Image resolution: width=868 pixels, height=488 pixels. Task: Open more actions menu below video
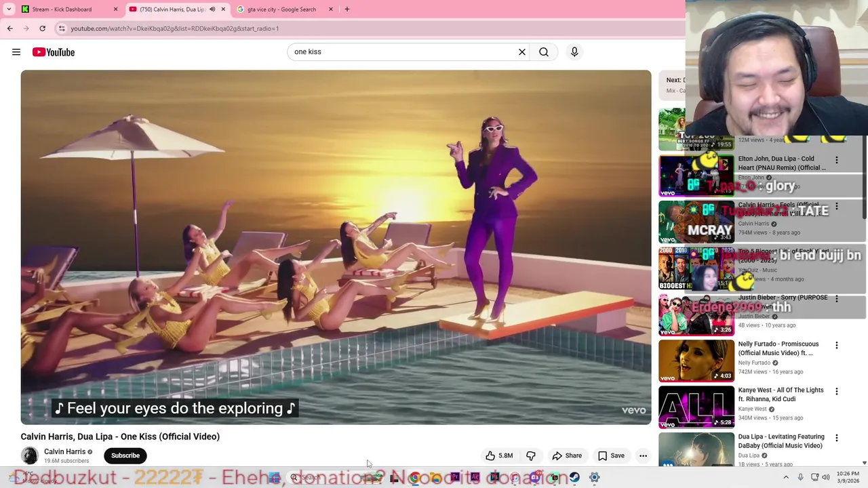point(643,455)
